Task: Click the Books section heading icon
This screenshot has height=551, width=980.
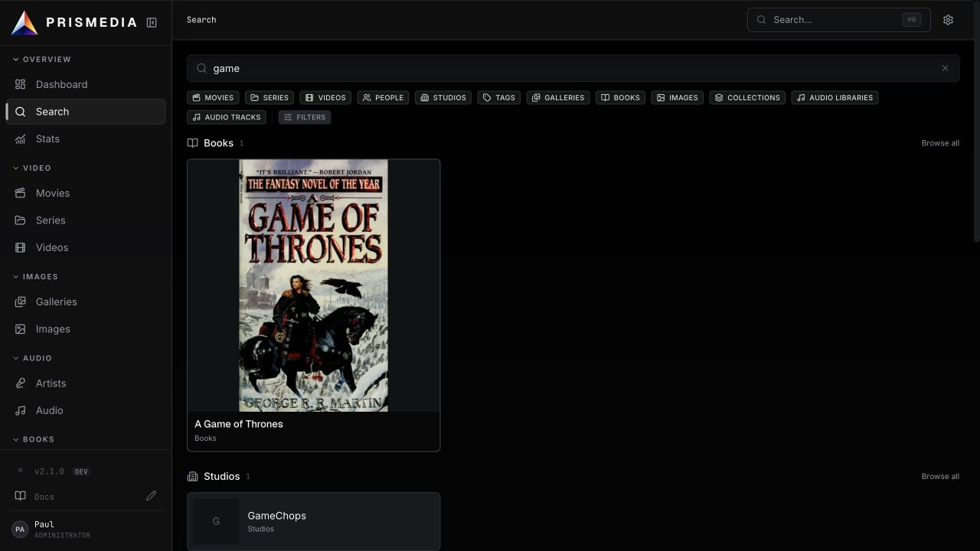Action: pyautogui.click(x=193, y=143)
